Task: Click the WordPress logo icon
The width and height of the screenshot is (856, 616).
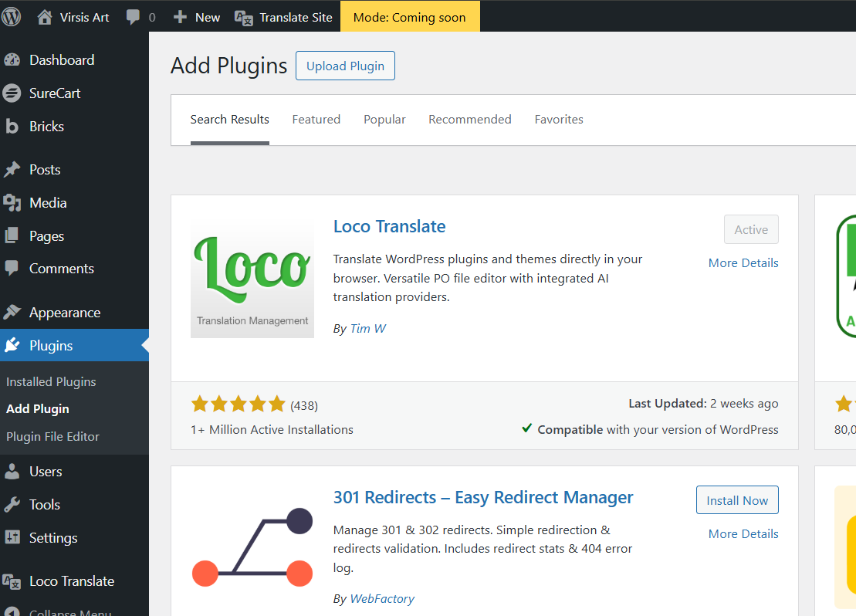Action: [12, 16]
